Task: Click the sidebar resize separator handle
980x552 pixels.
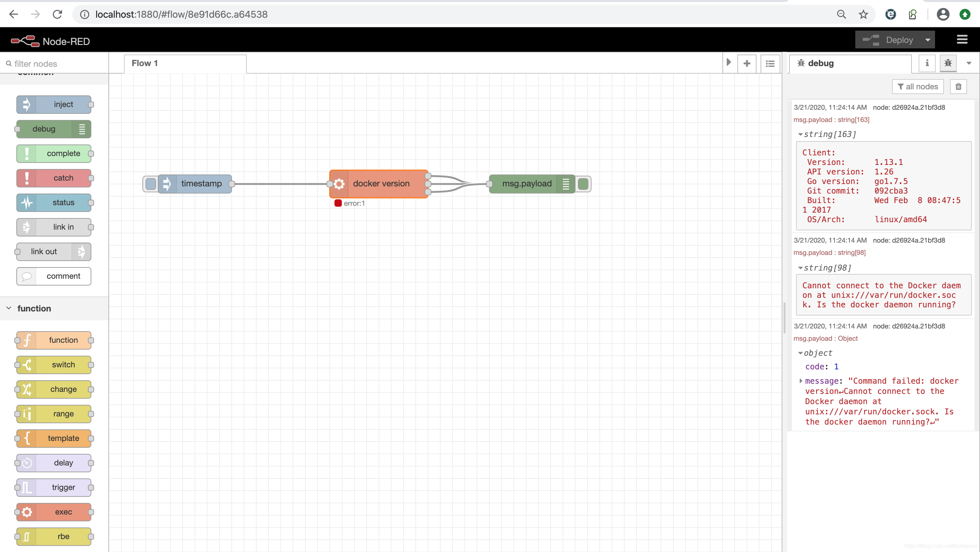Action: 784,318
